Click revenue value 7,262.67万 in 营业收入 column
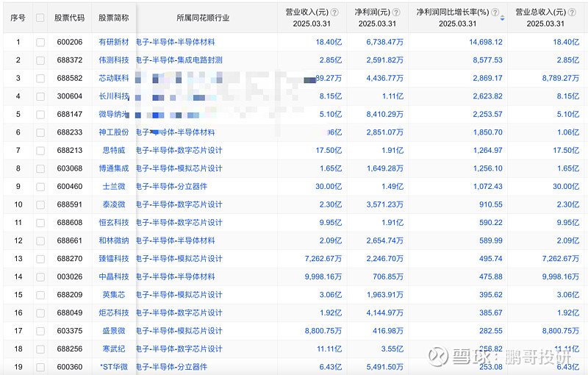588x375 pixels. point(323,259)
